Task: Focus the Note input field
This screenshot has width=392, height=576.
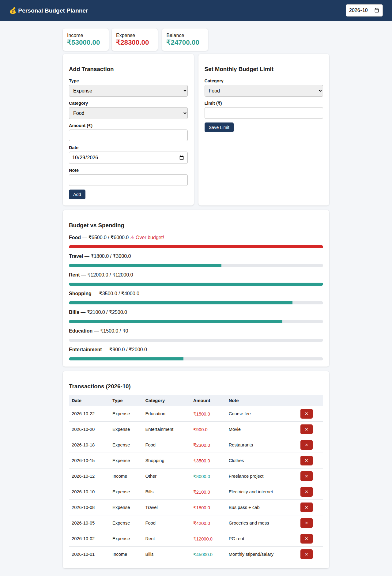Action: click(x=128, y=180)
